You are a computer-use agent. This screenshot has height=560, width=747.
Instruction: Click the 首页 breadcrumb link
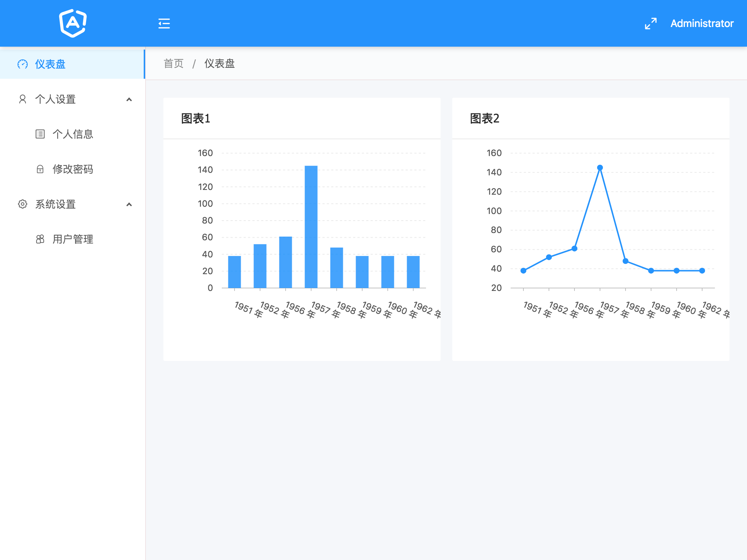pos(174,64)
